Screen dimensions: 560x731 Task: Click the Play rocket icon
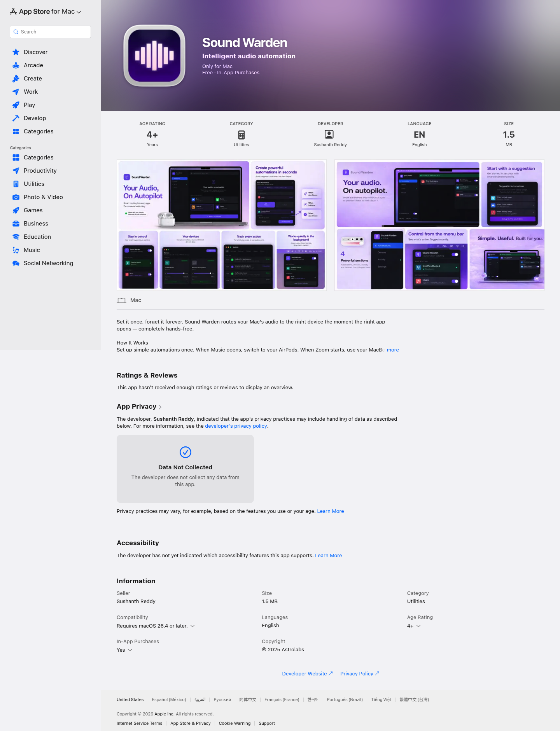point(16,105)
